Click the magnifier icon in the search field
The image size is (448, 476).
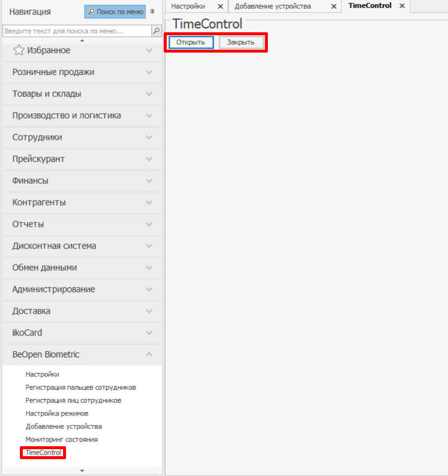point(156,31)
